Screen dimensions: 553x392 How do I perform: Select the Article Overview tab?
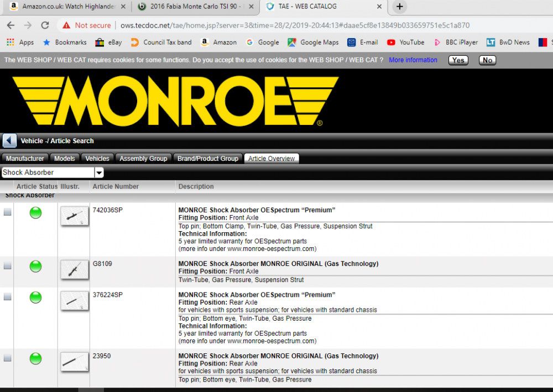[271, 159]
